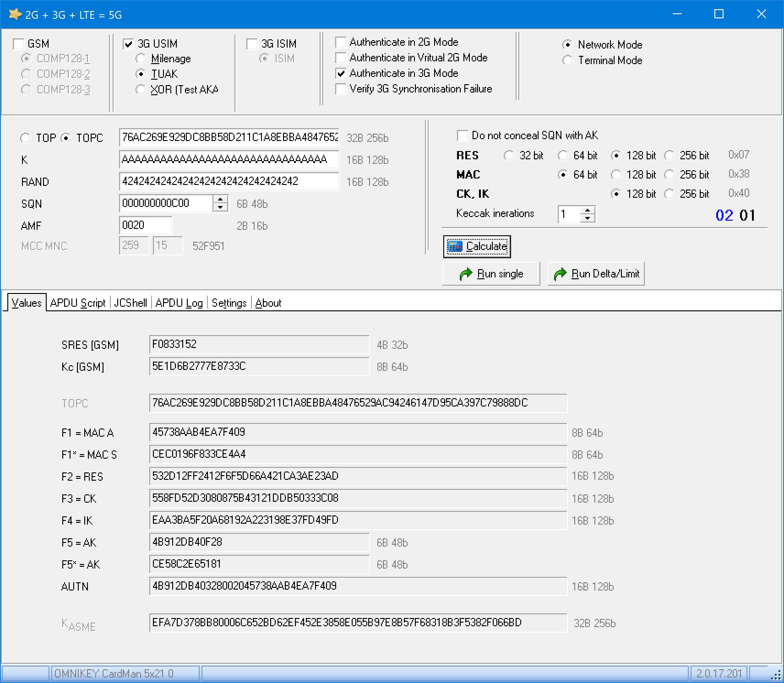Select Network Mode radio button

[567, 45]
